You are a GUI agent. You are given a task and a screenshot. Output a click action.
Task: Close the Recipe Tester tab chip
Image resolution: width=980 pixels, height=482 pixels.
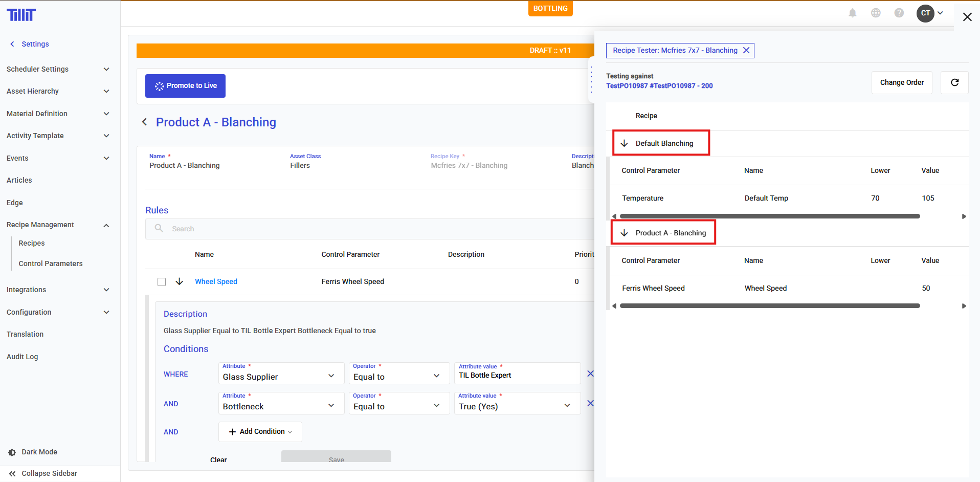coord(746,50)
